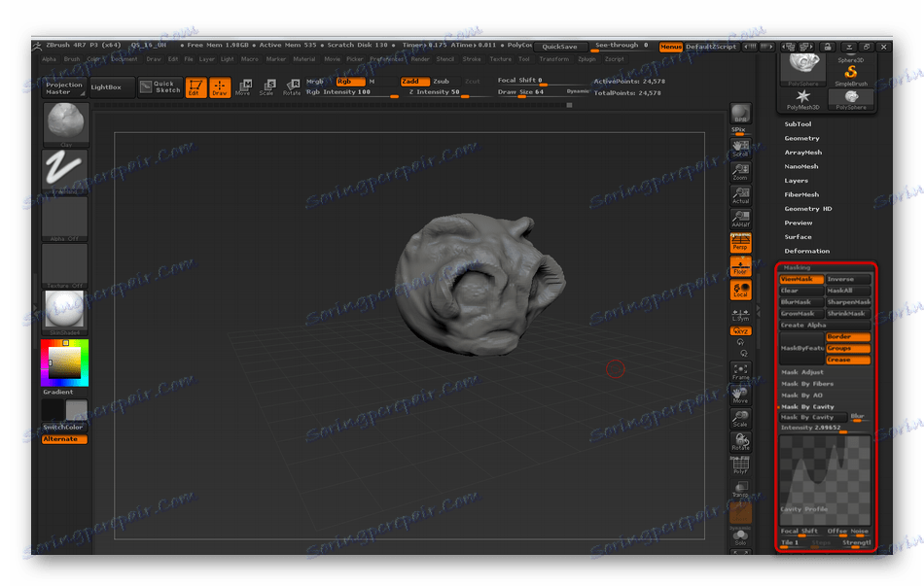Click the Move tool in top toolbar
924x586 pixels.
(x=243, y=87)
